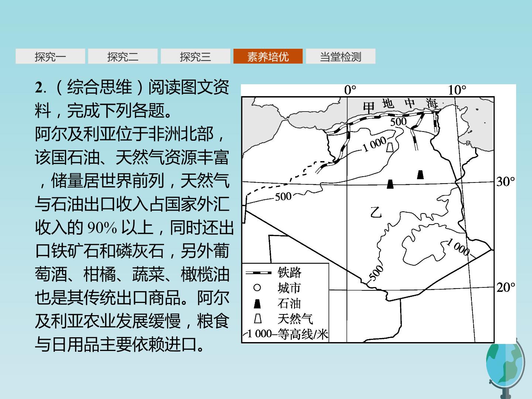The height and width of the screenshot is (399, 532).
Task: Open the 探究一 tab
Action: pyautogui.click(x=50, y=57)
